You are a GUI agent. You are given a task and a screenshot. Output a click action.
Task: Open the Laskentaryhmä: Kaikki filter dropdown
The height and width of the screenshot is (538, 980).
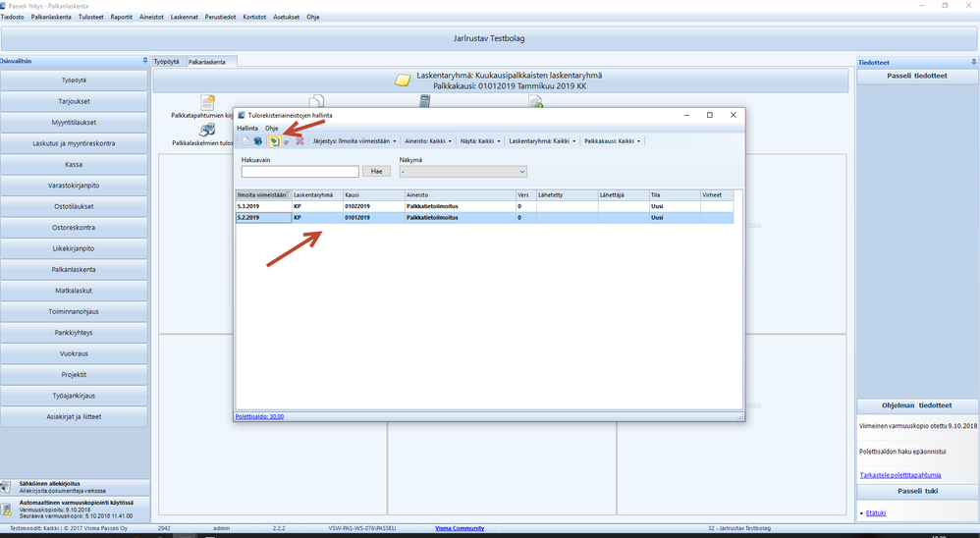[x=542, y=141]
